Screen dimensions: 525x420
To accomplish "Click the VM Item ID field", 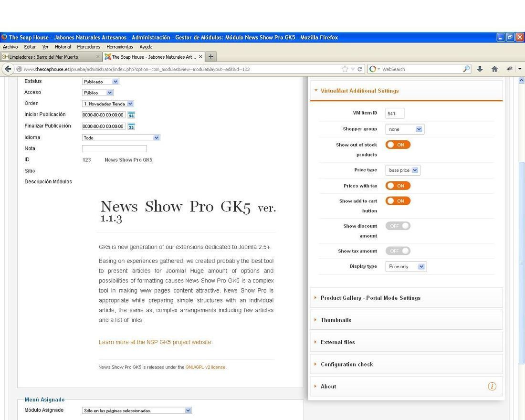I will pos(395,113).
